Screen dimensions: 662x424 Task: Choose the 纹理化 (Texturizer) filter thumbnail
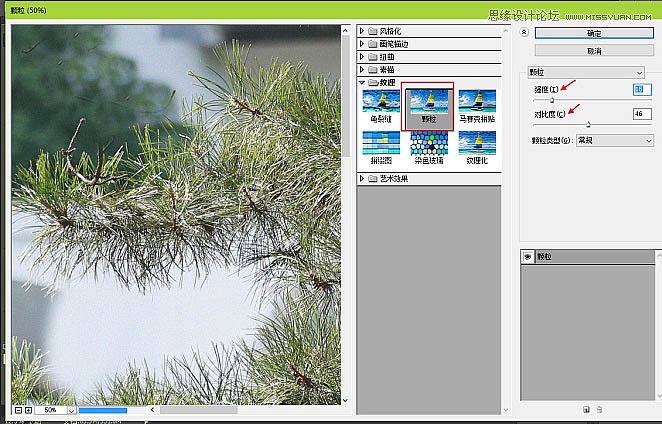point(477,144)
